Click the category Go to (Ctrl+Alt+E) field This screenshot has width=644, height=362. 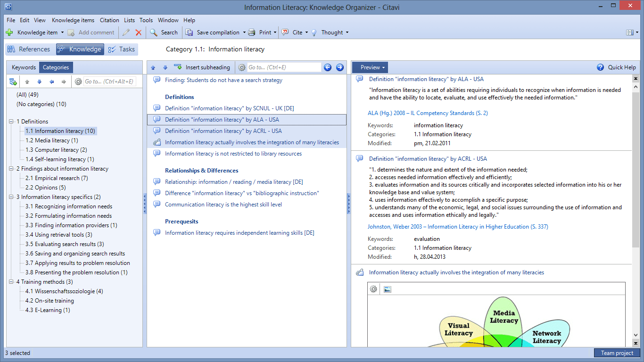109,82
